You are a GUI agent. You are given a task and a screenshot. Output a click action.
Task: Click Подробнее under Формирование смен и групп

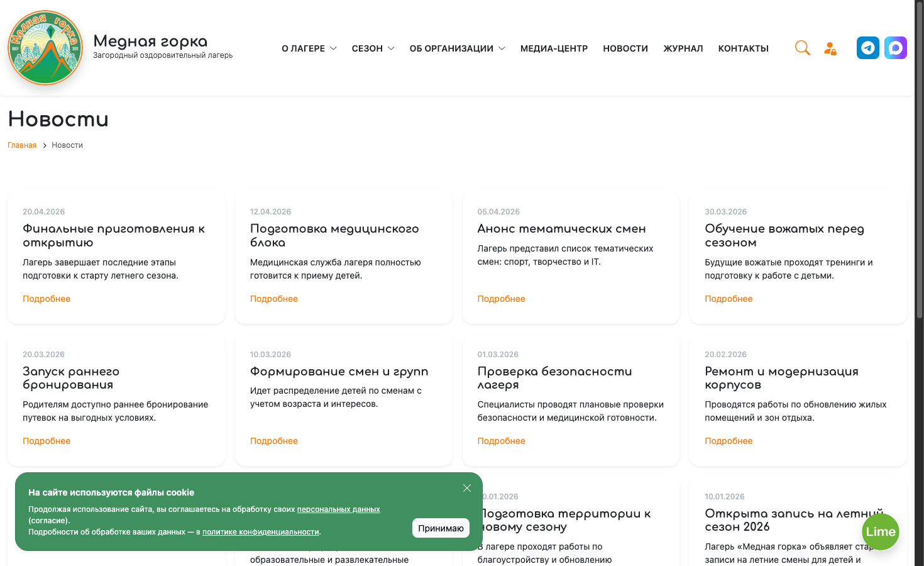point(274,441)
